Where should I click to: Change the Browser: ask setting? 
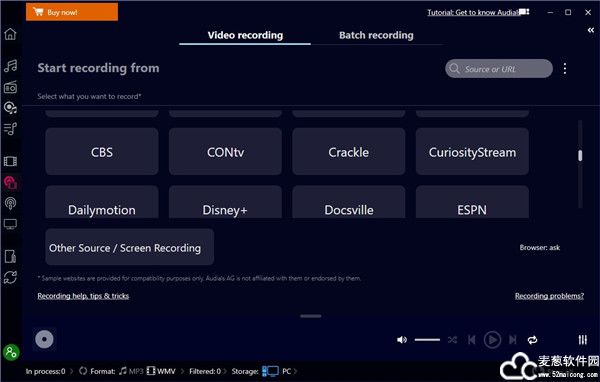[x=540, y=248]
